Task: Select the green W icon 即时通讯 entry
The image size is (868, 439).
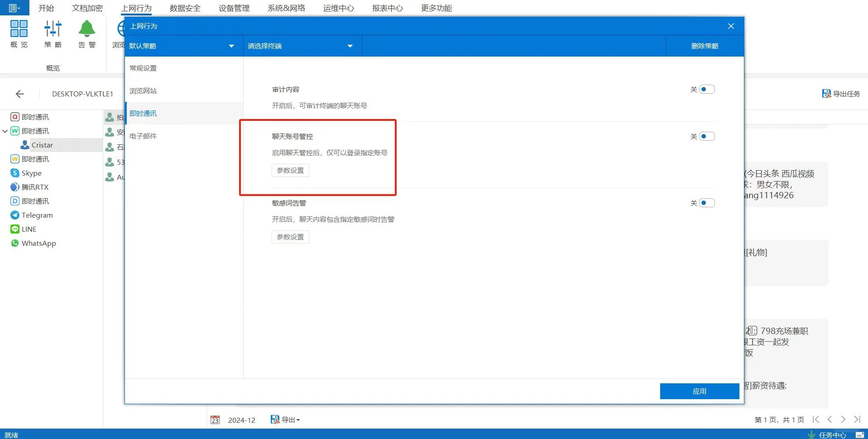Action: point(15,131)
